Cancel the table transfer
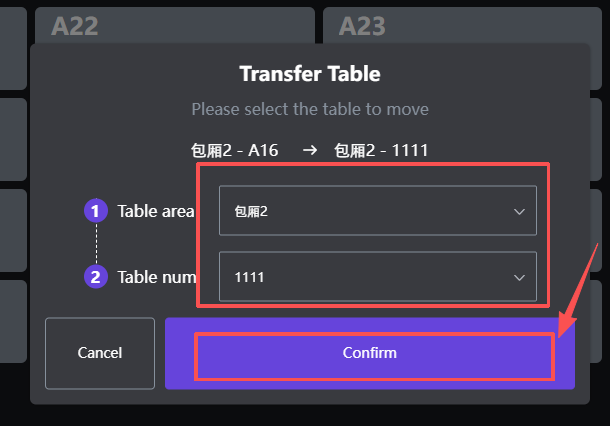 point(100,353)
